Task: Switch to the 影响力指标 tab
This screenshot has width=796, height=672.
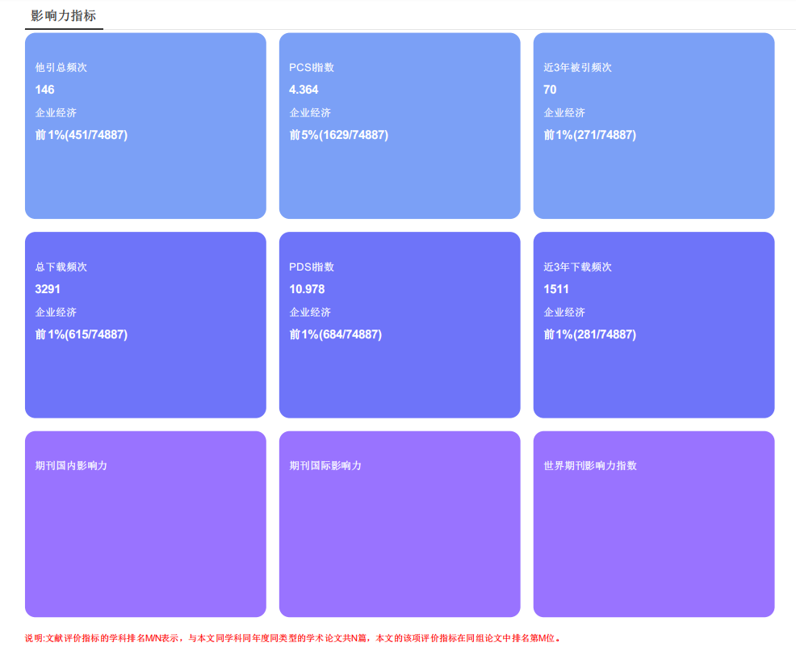Action: point(64,14)
